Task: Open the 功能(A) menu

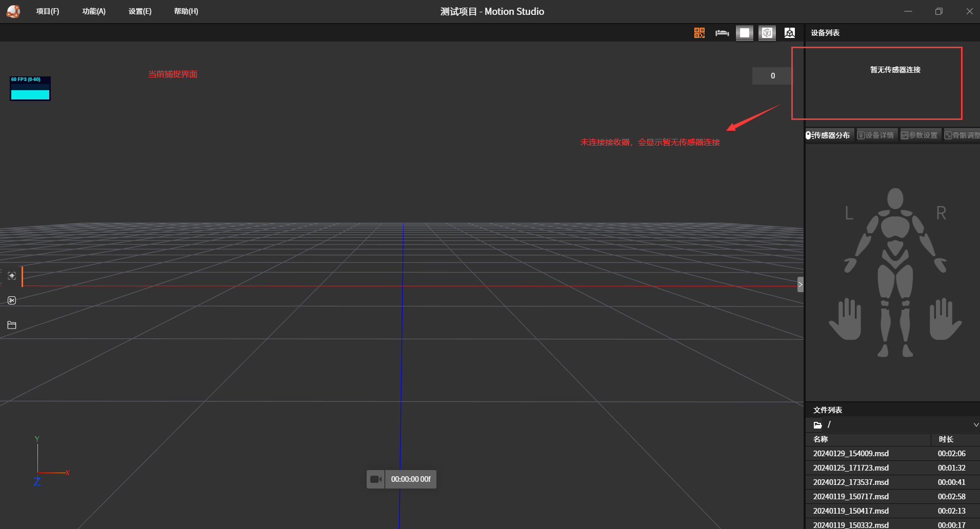Action: pos(94,11)
